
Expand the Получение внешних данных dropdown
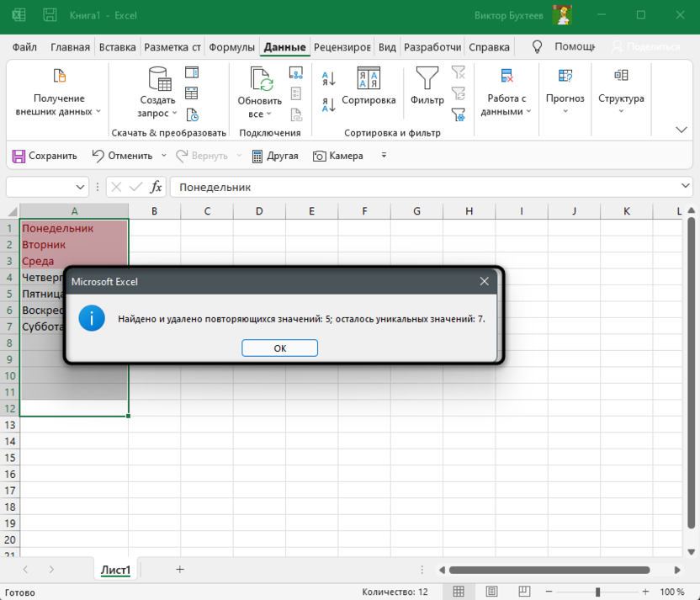[x=98, y=111]
